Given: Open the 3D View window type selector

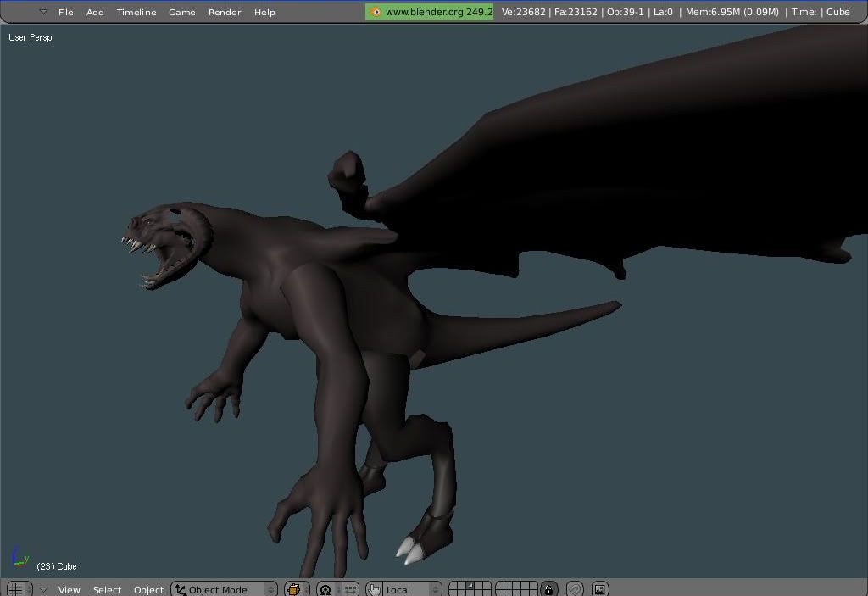Looking at the screenshot, I should [18, 589].
